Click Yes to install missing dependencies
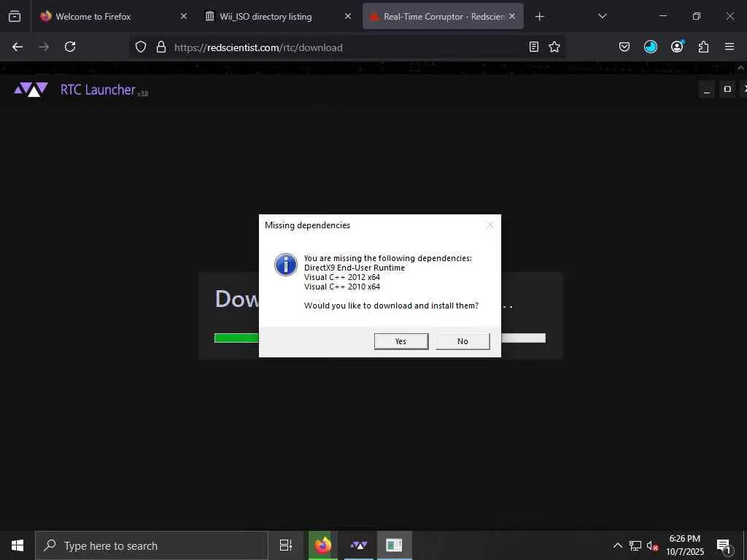Image resolution: width=747 pixels, height=560 pixels. click(x=401, y=341)
